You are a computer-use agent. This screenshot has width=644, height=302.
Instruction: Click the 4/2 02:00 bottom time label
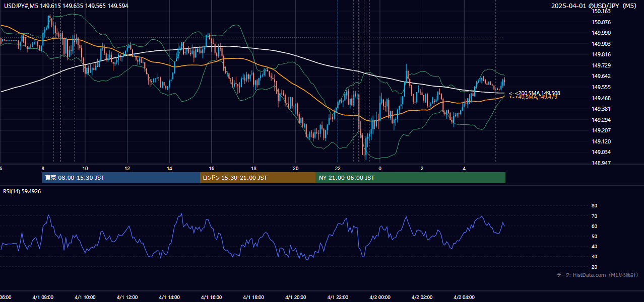click(x=422, y=297)
